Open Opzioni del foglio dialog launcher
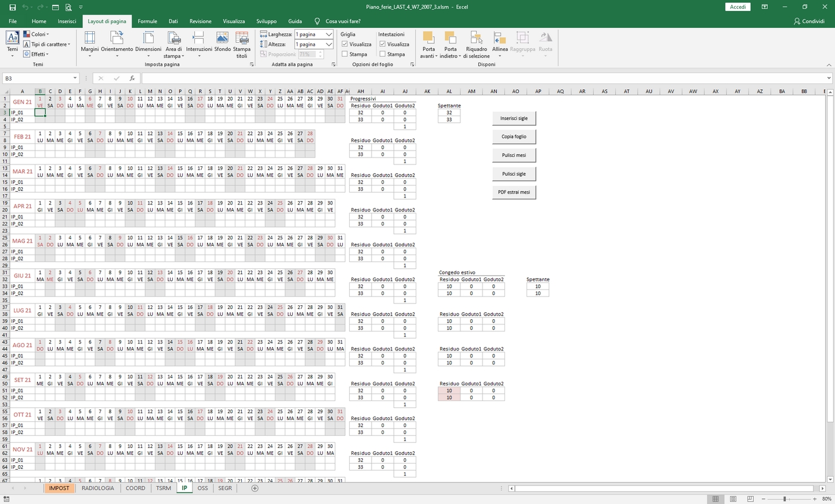The height and width of the screenshot is (504, 835). 412,64
